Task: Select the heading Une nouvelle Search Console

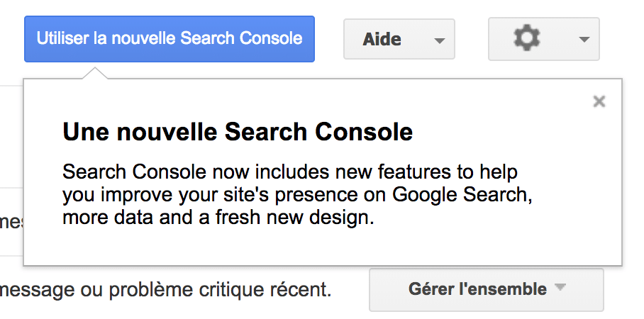Action: point(238,132)
